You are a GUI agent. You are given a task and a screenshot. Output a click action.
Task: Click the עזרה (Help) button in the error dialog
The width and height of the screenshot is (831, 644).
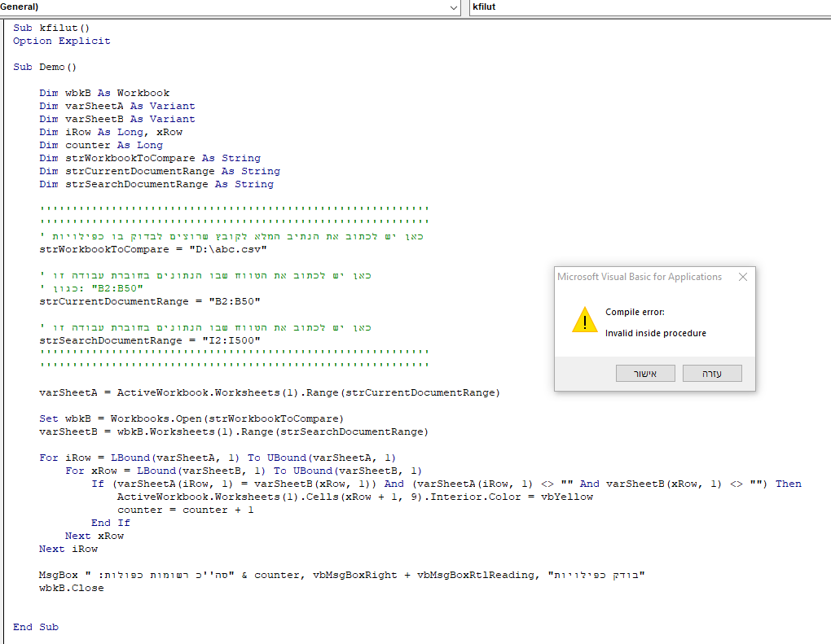pos(712,374)
